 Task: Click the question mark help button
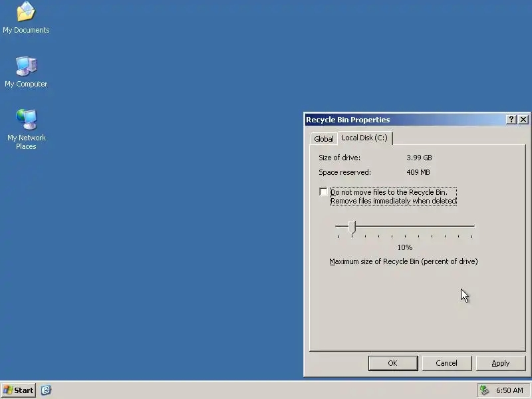[x=511, y=120]
